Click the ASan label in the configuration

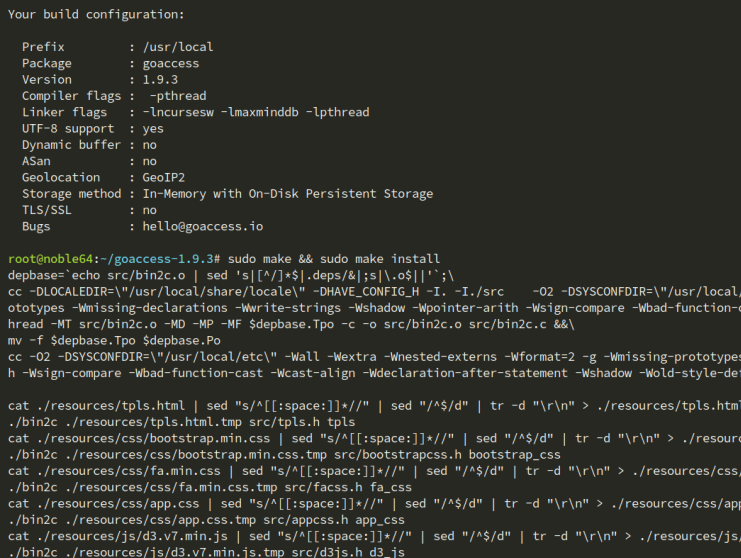[x=38, y=161]
